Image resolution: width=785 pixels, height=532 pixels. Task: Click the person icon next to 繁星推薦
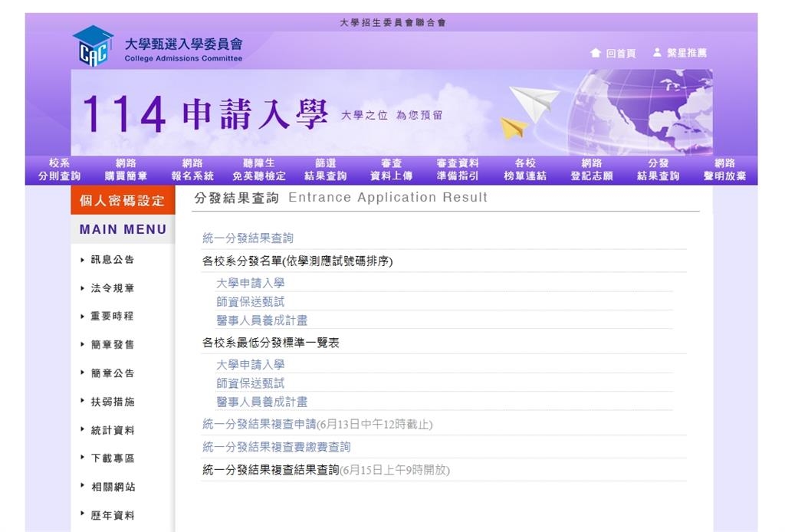656,53
